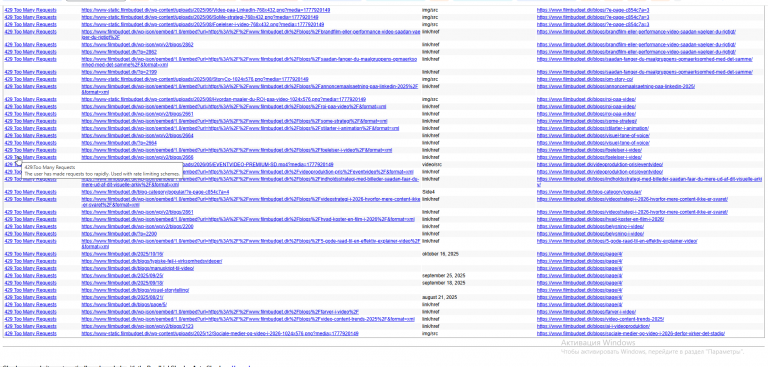Open the broken URL /2025/09/25/
768x367 pixels.
pos(122,276)
